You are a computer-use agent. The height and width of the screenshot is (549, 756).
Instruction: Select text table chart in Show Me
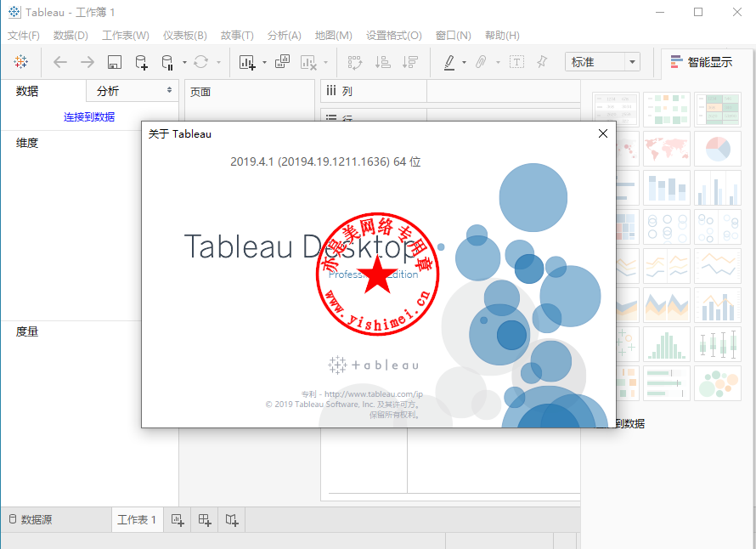pyautogui.click(x=616, y=110)
